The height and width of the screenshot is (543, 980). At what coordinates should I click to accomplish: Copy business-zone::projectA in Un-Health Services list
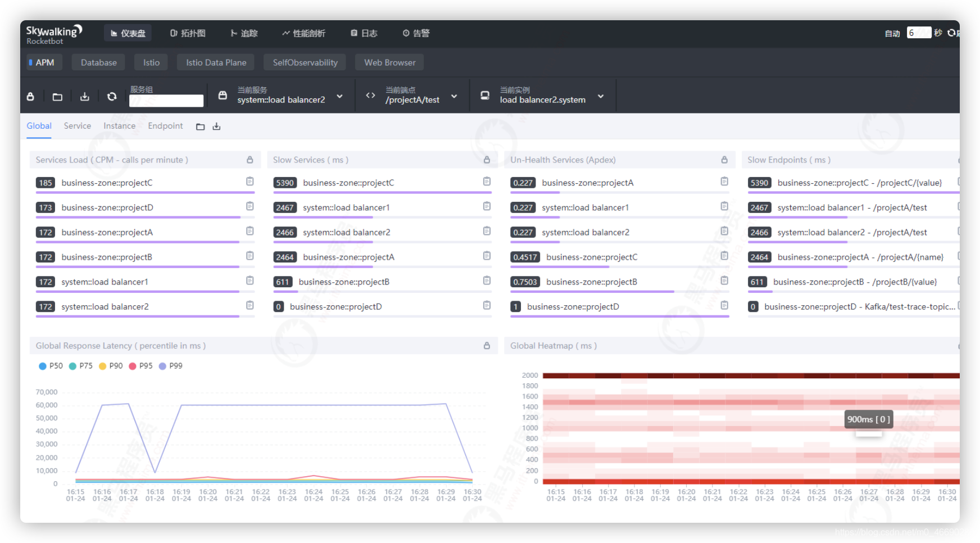click(x=724, y=182)
